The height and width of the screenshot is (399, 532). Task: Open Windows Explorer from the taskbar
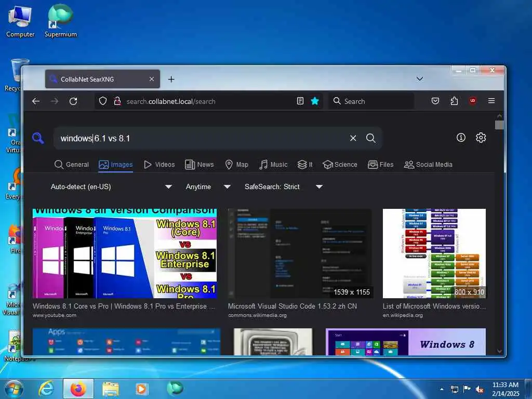point(110,389)
